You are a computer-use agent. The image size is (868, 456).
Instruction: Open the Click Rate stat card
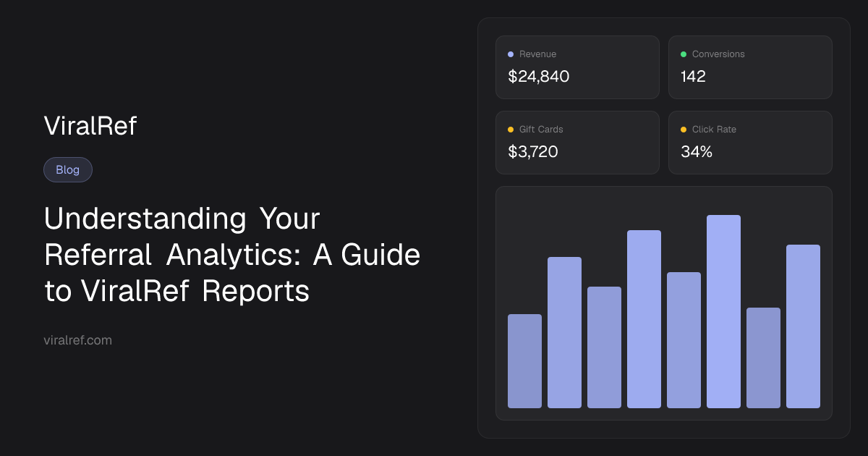(750, 143)
